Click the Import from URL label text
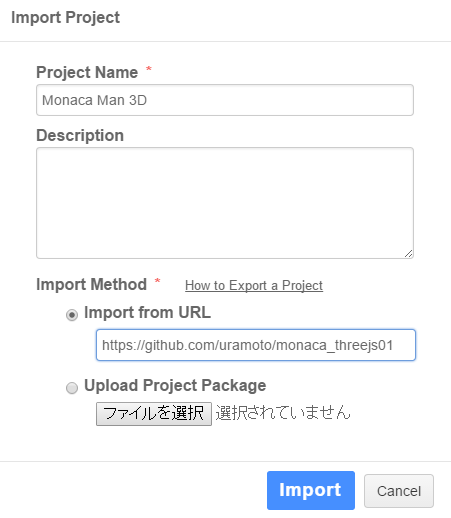 (147, 312)
